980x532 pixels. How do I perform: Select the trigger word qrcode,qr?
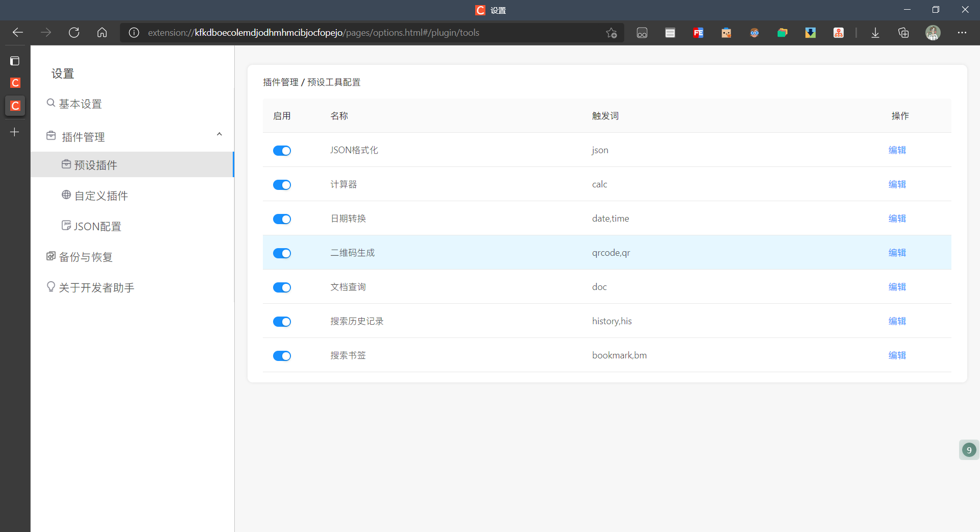click(x=611, y=253)
